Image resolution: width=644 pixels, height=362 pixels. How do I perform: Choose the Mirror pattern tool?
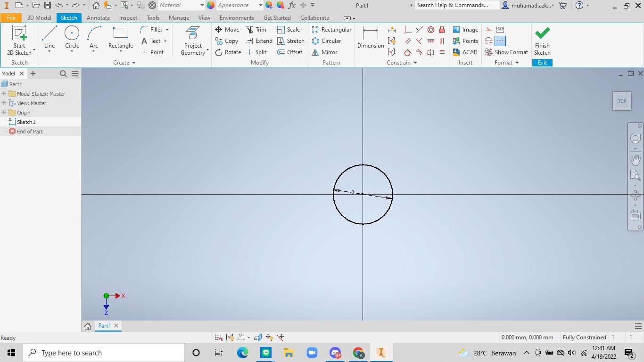click(325, 52)
